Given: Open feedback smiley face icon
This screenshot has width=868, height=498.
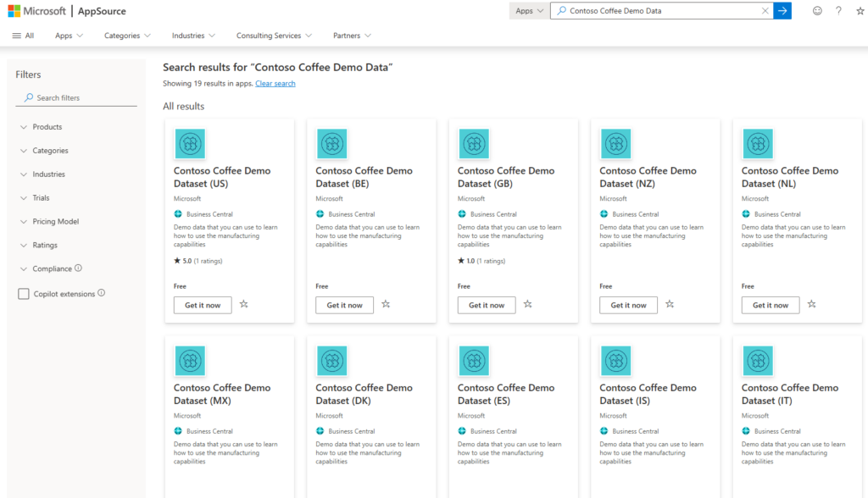Looking at the screenshot, I should pos(817,10).
